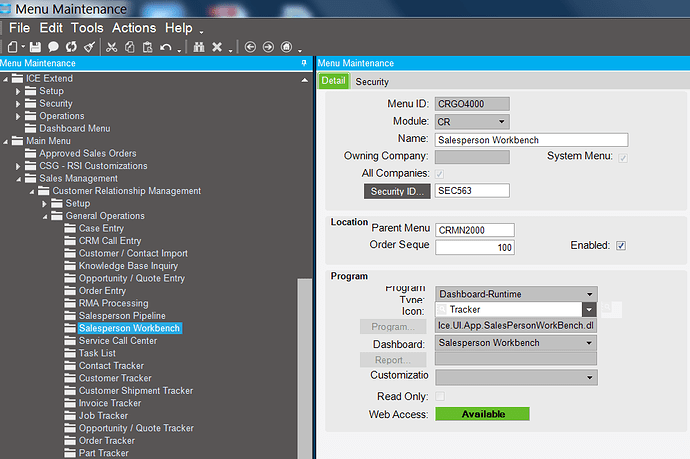
Task: Open the File menu
Action: pyautogui.click(x=19, y=28)
